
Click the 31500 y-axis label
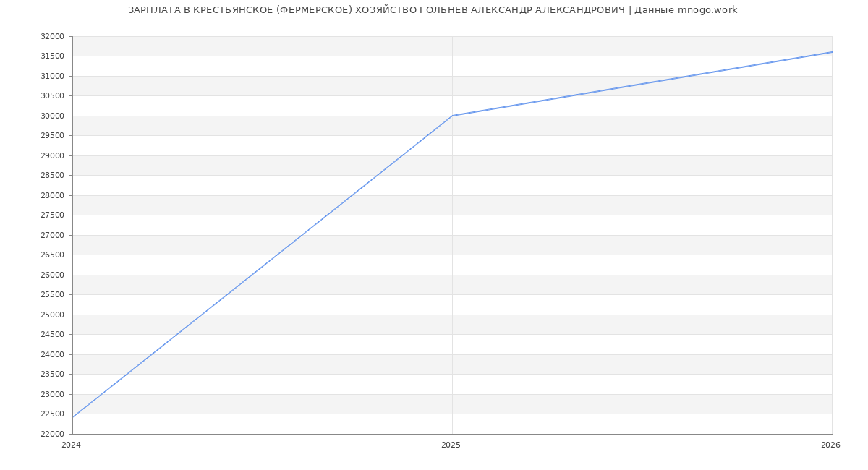coord(52,56)
